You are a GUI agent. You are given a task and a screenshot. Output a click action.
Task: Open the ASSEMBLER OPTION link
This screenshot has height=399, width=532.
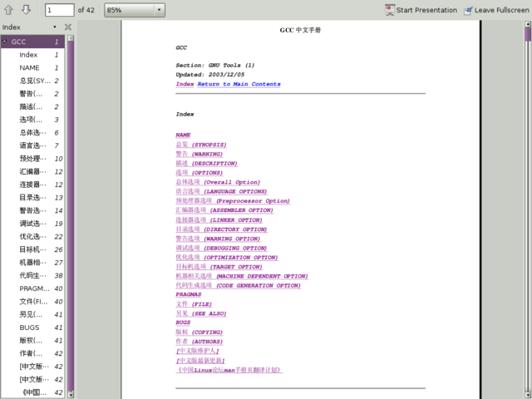pyautogui.click(x=224, y=210)
